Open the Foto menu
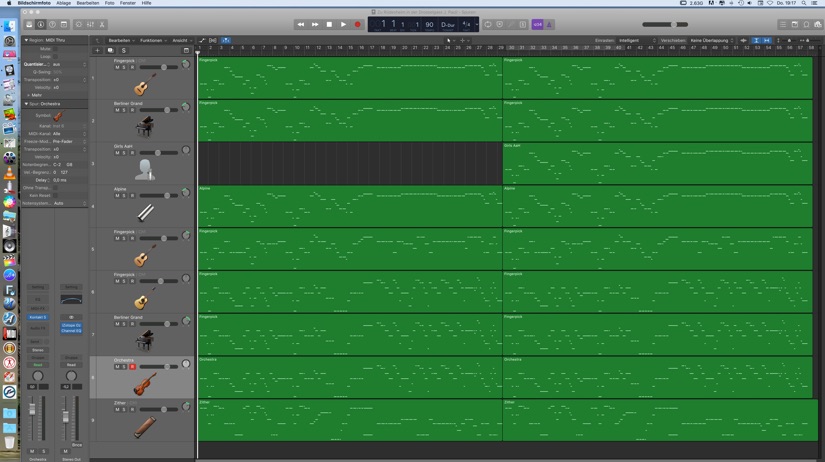This screenshot has width=825, height=462. pyautogui.click(x=109, y=3)
